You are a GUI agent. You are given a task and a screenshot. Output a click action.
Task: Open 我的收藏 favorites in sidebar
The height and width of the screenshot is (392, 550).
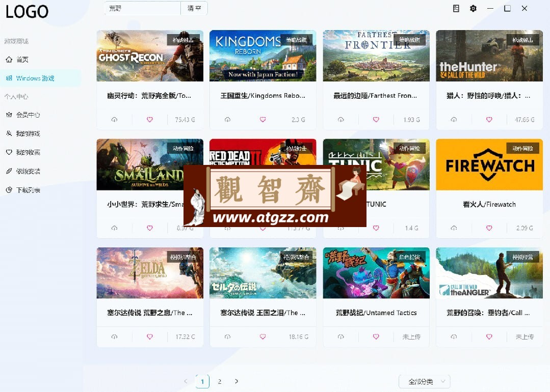tap(40, 152)
